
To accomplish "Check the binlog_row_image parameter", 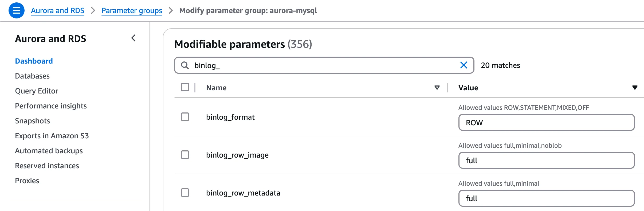I will pos(185,155).
